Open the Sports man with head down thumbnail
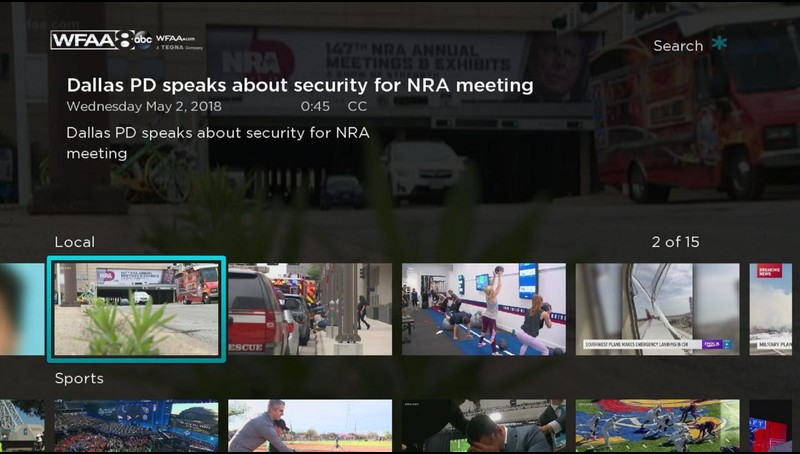Viewport: 800px width, 454px height. (484, 425)
